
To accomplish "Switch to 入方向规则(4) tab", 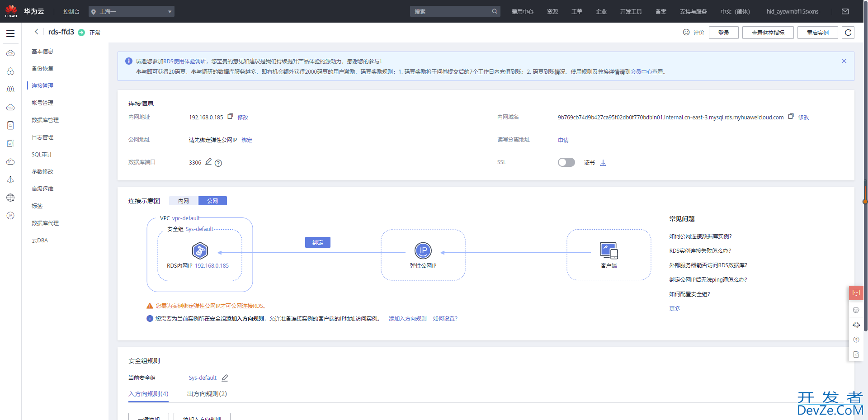I will coord(148,394).
